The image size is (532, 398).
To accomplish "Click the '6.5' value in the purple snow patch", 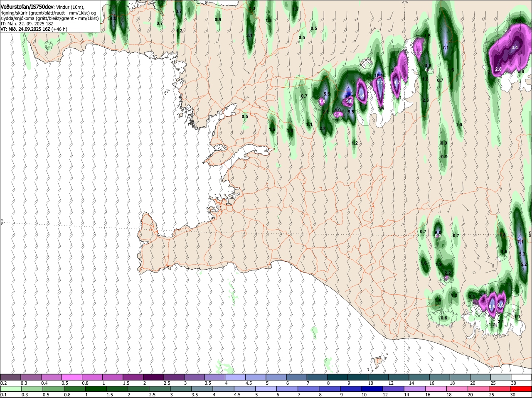I will [x=491, y=307].
